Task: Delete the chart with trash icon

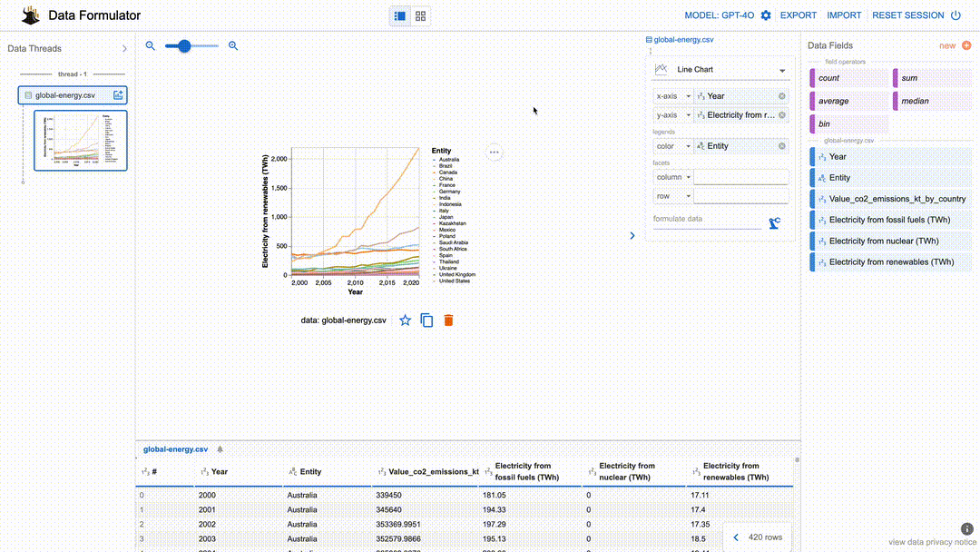Action: (448, 320)
